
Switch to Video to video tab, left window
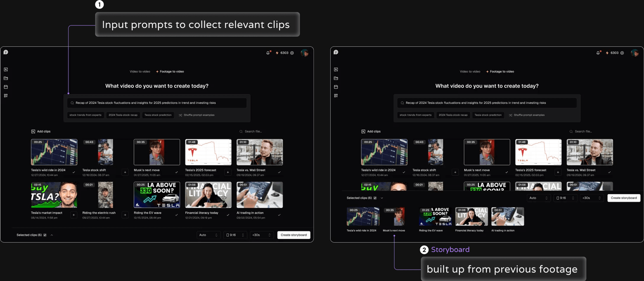(x=140, y=72)
